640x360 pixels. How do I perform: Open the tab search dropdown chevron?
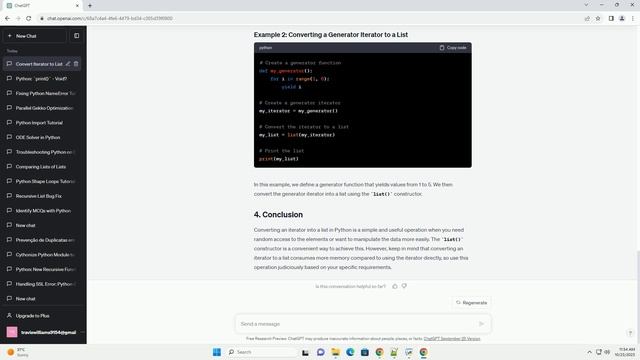pos(586,5)
